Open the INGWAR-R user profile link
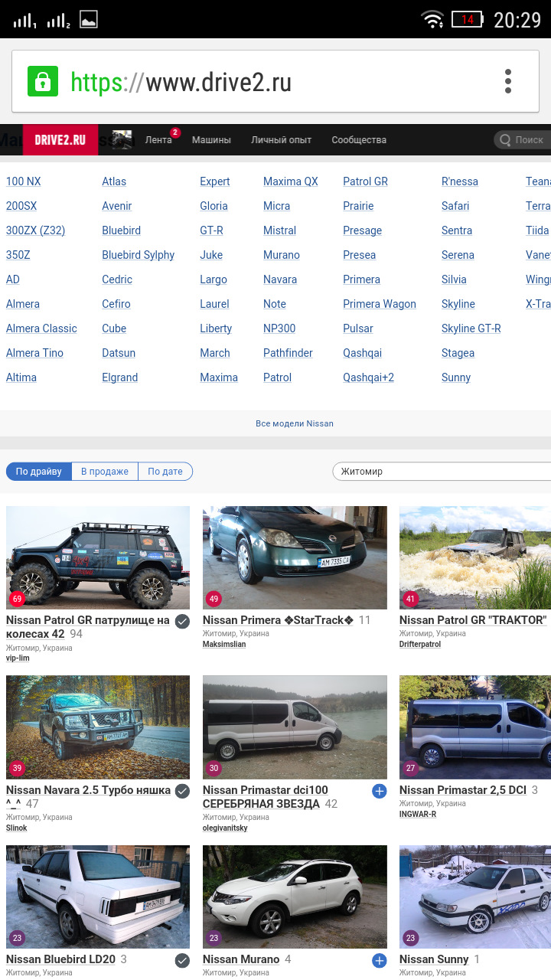This screenshot has width=551, height=980. click(418, 815)
